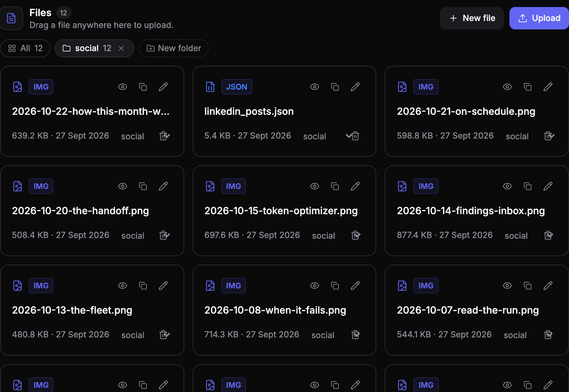Screen dimensions: 569x392
Task: Open 2026-10-07-read-the-run.png file name
Action: click(468, 310)
